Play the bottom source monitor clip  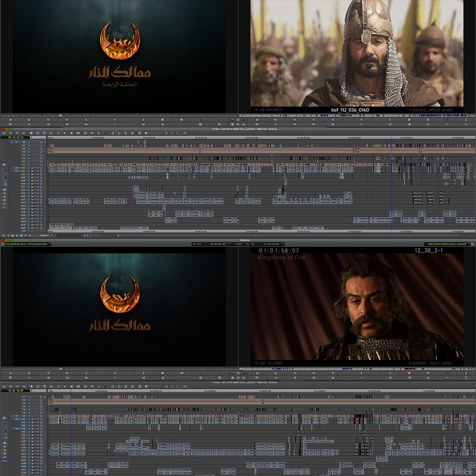coord(114,373)
